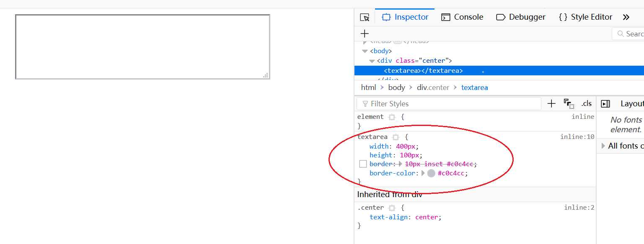Open the Style Editor tab
644x244 pixels.
(585, 17)
